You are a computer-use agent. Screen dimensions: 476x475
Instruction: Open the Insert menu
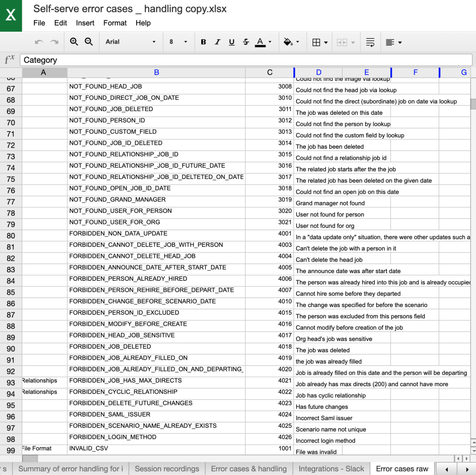(85, 23)
